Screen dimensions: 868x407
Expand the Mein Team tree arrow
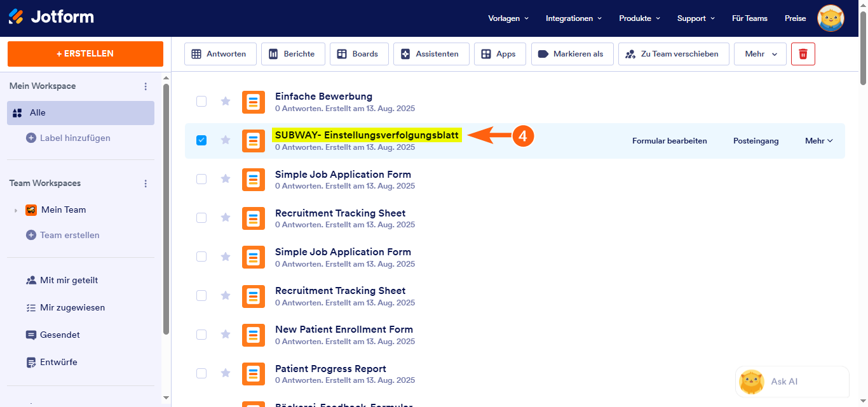click(16, 210)
